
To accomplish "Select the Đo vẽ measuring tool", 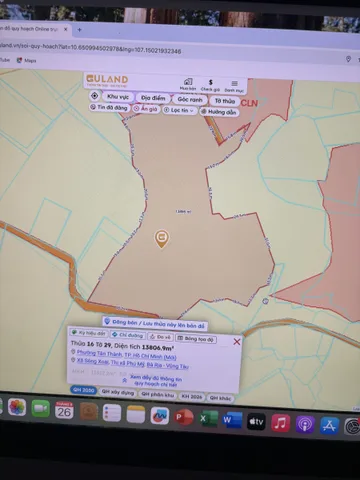I will coord(161,337).
